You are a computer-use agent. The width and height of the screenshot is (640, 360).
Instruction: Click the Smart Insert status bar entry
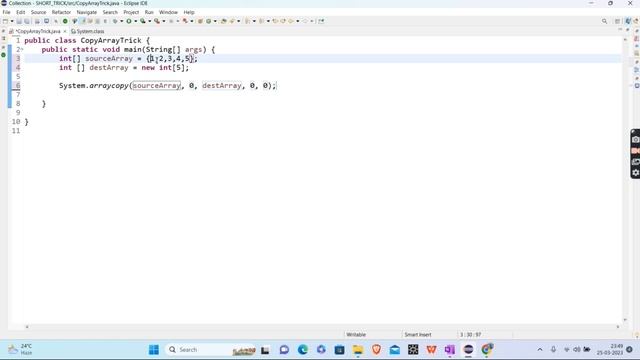418,334
